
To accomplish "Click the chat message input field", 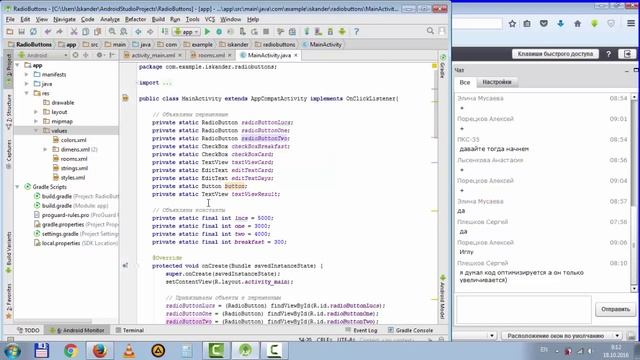I will pos(524,310).
